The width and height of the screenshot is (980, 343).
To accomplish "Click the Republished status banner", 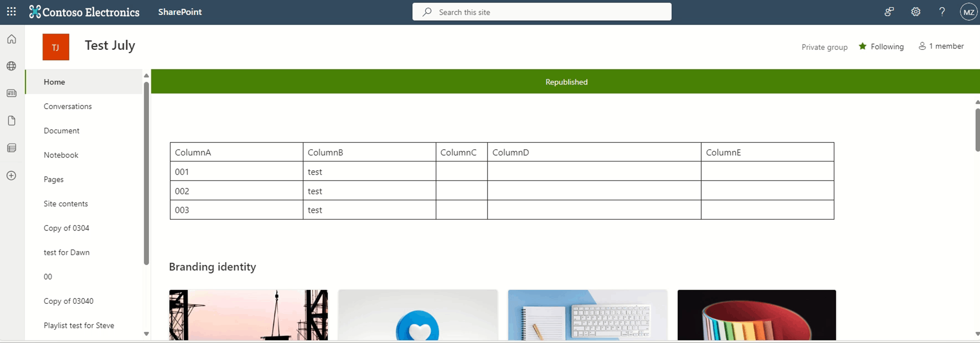I will pos(565,82).
